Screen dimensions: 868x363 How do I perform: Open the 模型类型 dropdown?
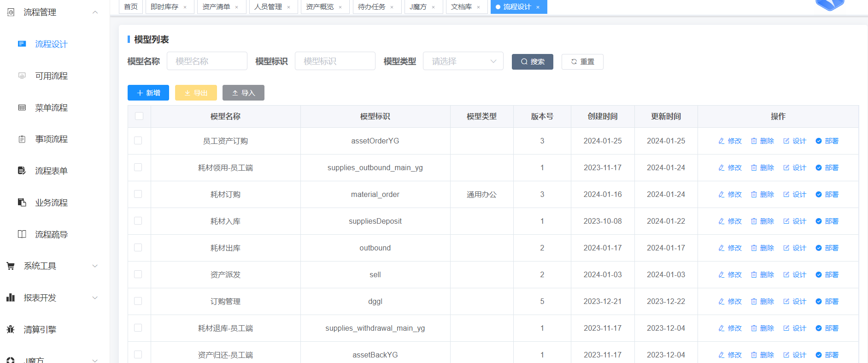(x=463, y=61)
